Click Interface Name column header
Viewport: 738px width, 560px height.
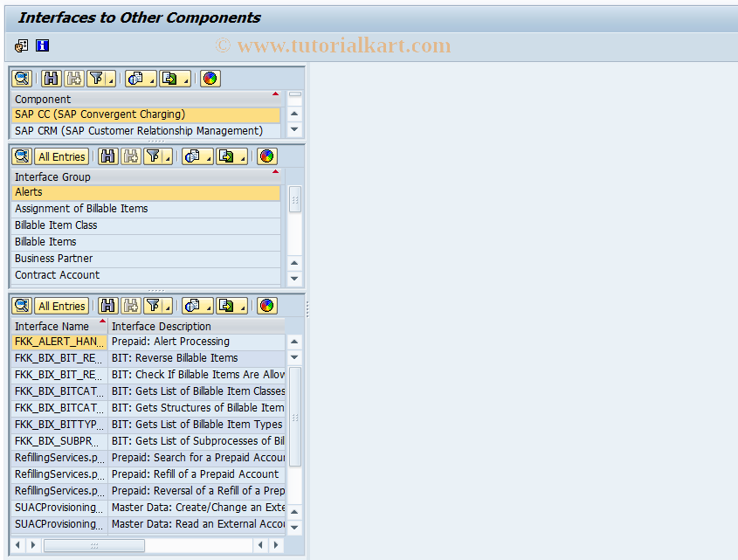click(59, 326)
